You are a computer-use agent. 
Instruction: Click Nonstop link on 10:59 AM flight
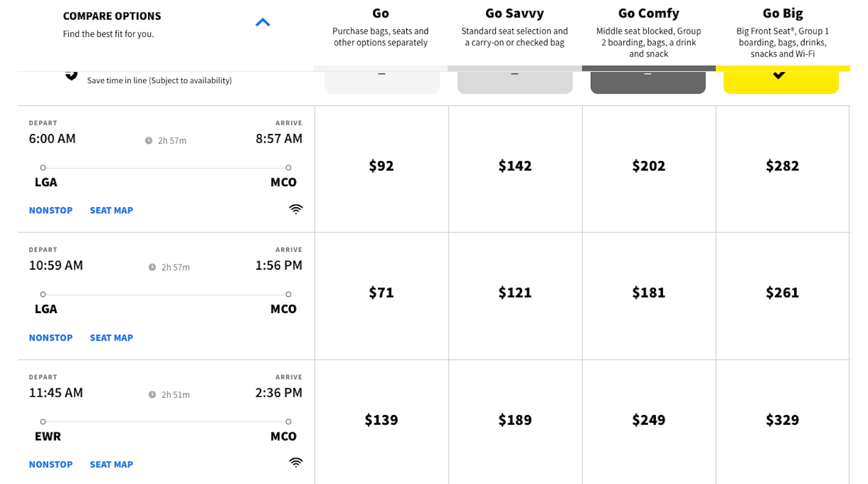pos(50,338)
